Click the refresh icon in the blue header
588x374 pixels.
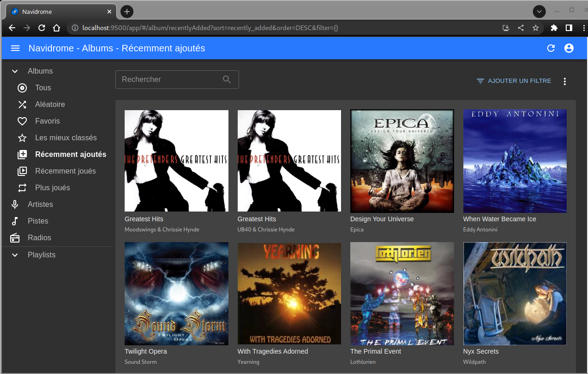tap(551, 48)
